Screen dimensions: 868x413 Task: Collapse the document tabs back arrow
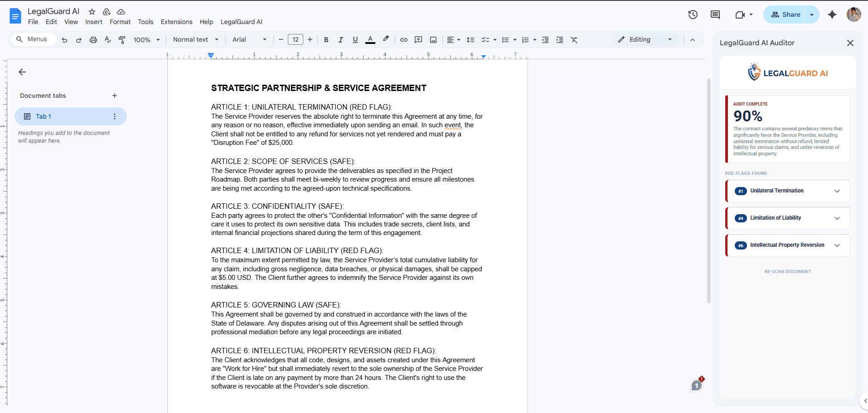(22, 72)
